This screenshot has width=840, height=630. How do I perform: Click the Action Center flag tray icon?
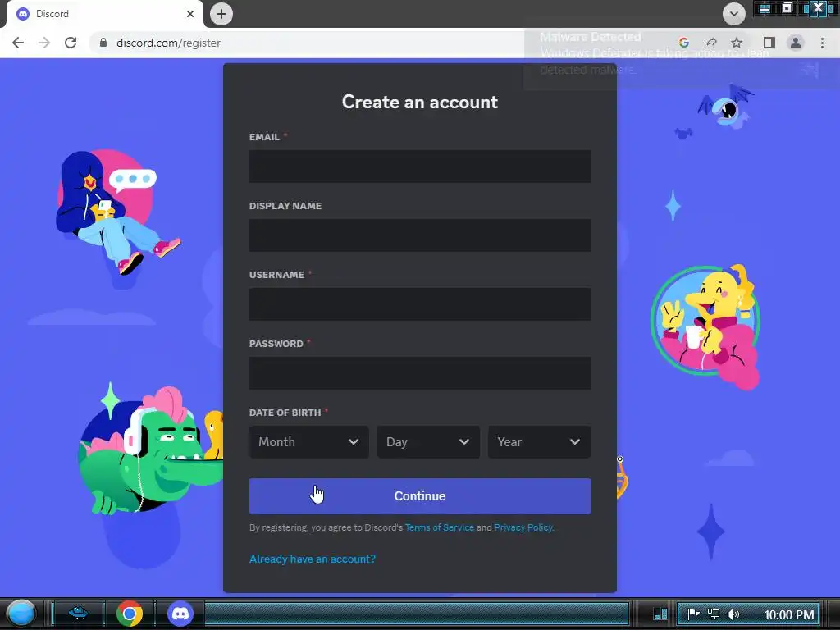pyautogui.click(x=693, y=614)
